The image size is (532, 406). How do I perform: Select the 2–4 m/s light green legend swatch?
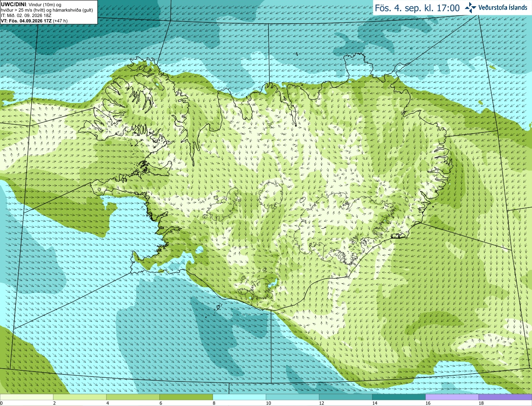point(80,397)
